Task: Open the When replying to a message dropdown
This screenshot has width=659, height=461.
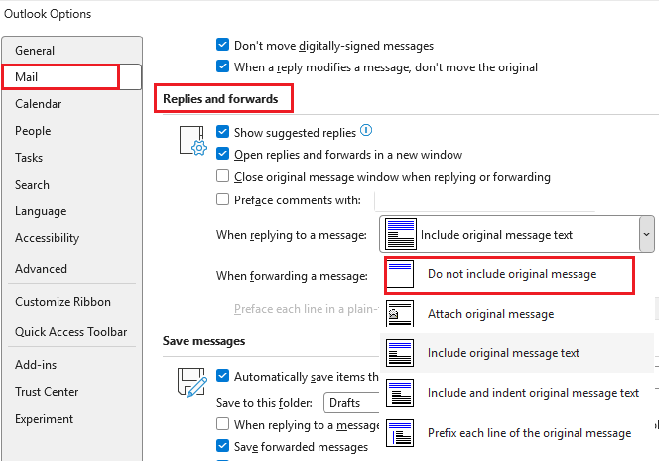Action: click(517, 234)
